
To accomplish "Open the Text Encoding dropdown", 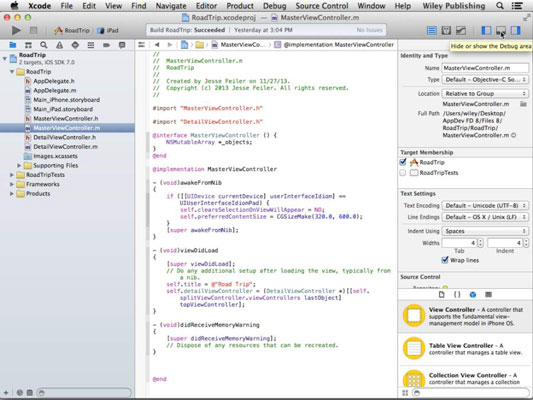I will 485,206.
